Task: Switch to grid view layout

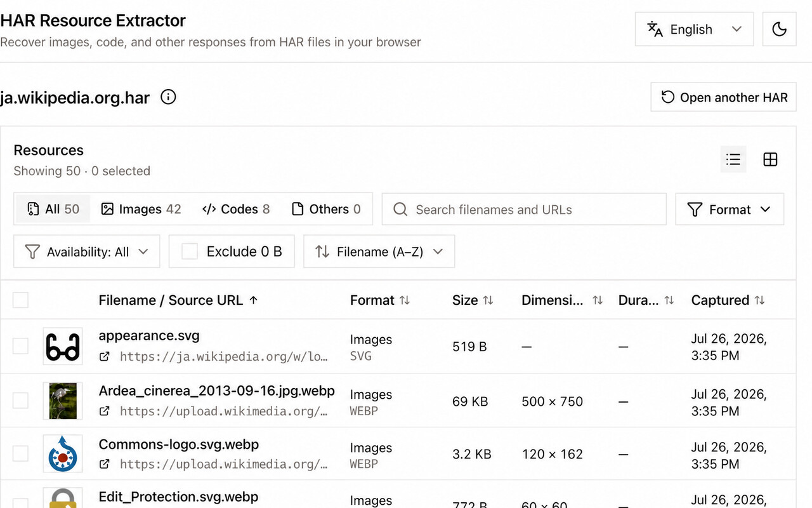Action: (x=770, y=159)
